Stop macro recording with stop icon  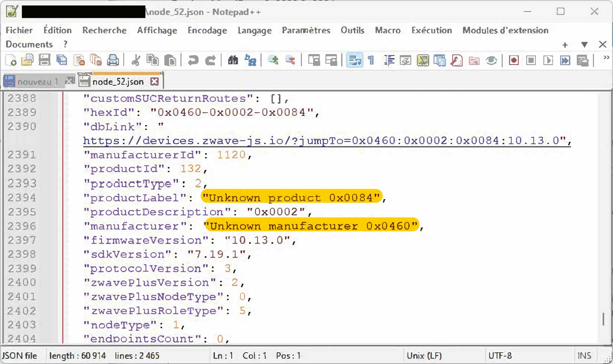tap(531, 60)
